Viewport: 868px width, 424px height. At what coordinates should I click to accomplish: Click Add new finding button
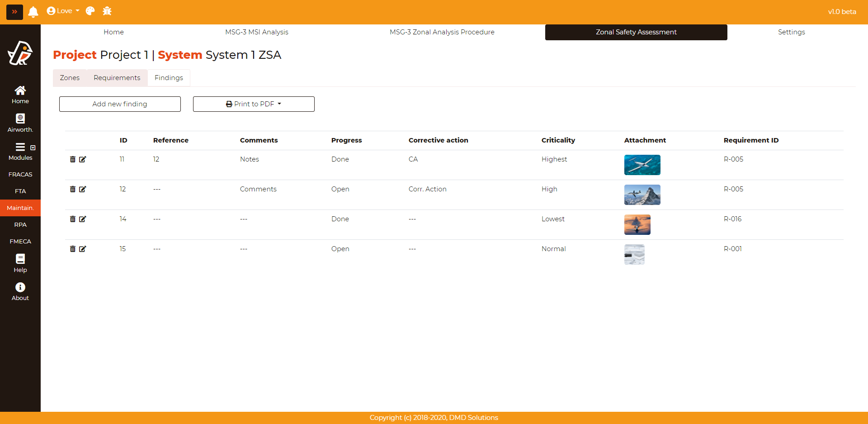click(x=120, y=104)
